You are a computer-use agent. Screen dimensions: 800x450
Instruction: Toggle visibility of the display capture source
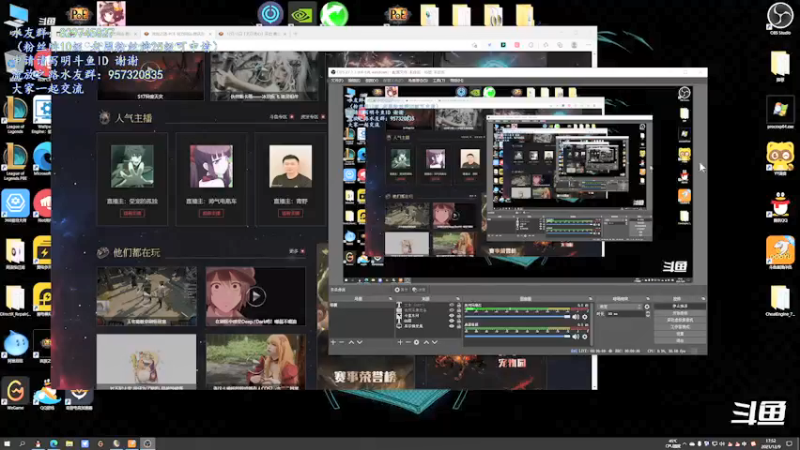pos(452,326)
